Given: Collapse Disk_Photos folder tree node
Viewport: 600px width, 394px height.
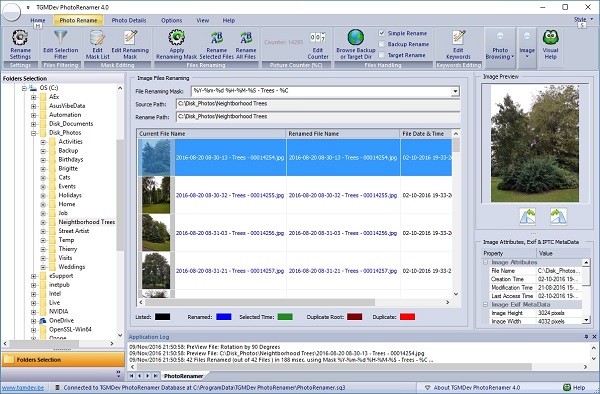Looking at the screenshot, I should [x=34, y=133].
